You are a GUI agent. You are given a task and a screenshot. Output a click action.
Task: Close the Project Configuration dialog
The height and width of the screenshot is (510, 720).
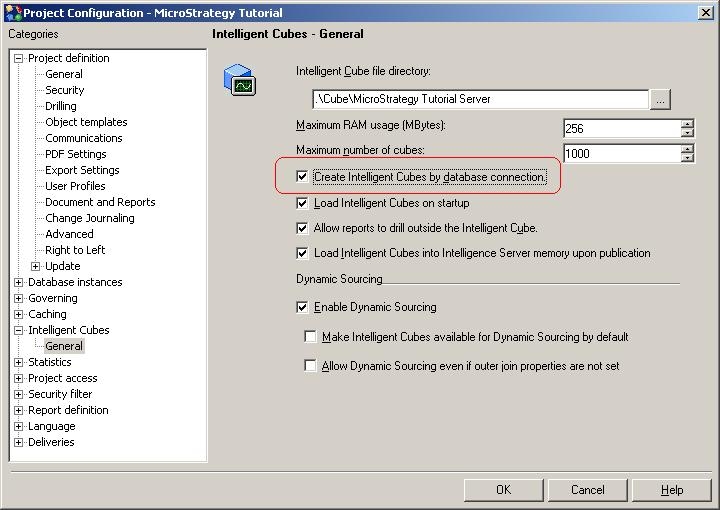pyautogui.click(x=706, y=13)
